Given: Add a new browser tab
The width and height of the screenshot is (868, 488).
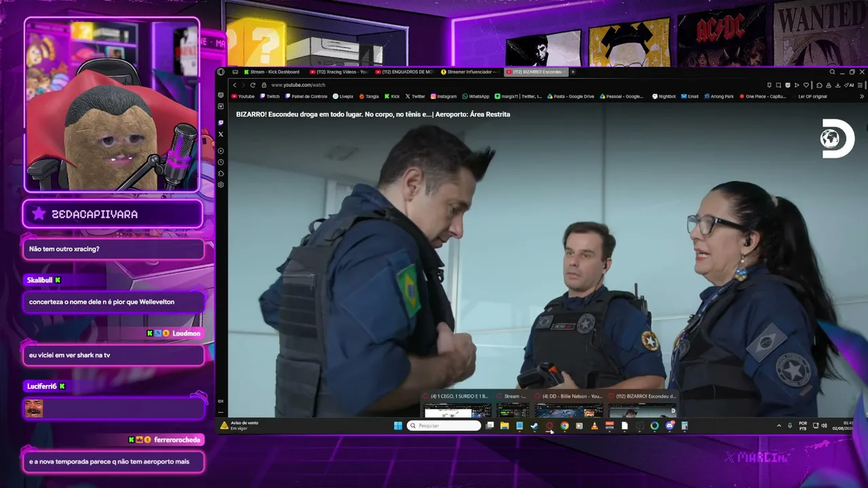Looking at the screenshot, I should (573, 72).
